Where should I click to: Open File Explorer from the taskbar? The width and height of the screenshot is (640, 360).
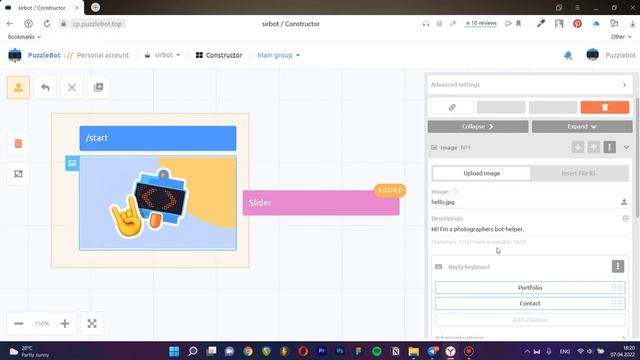(413, 351)
